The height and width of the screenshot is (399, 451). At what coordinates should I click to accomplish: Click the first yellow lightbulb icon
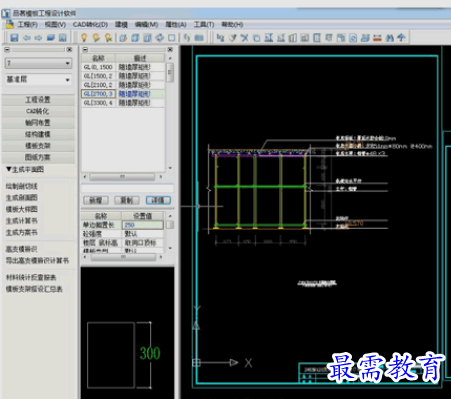tap(84, 38)
